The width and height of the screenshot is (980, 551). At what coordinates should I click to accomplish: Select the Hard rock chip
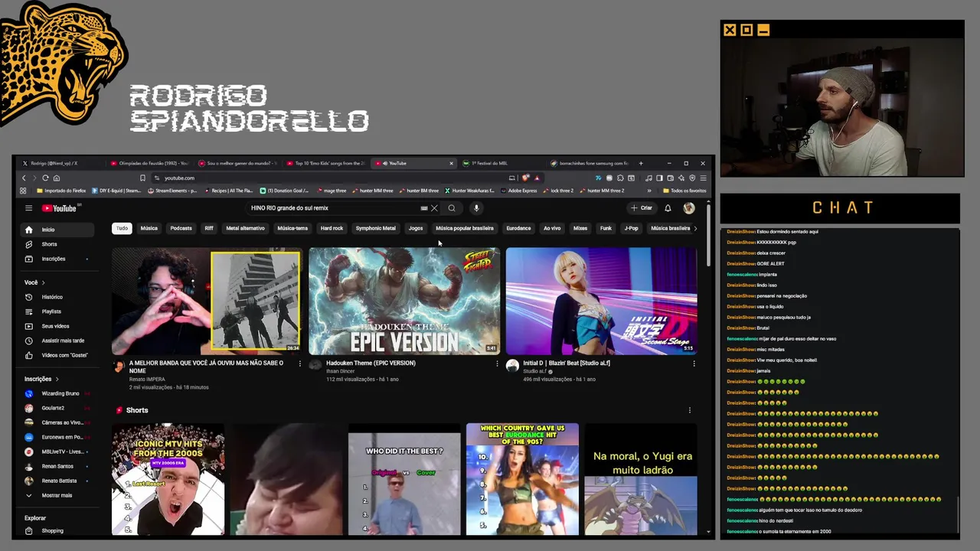tap(332, 228)
